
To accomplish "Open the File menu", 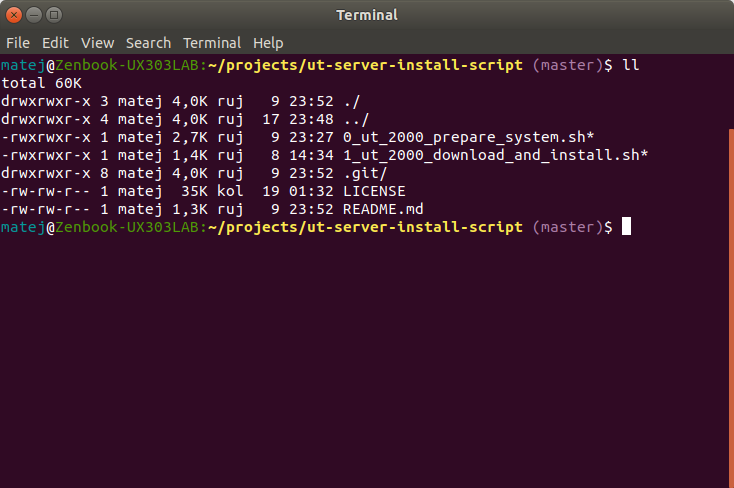I will (x=18, y=43).
